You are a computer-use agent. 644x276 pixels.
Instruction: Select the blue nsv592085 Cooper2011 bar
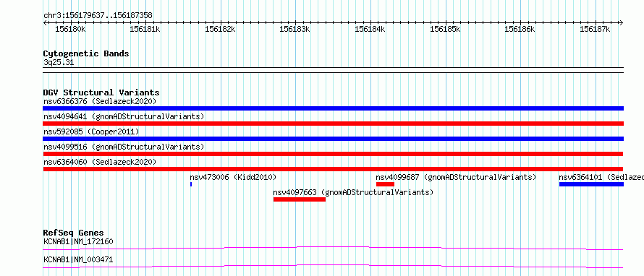pos(333,139)
